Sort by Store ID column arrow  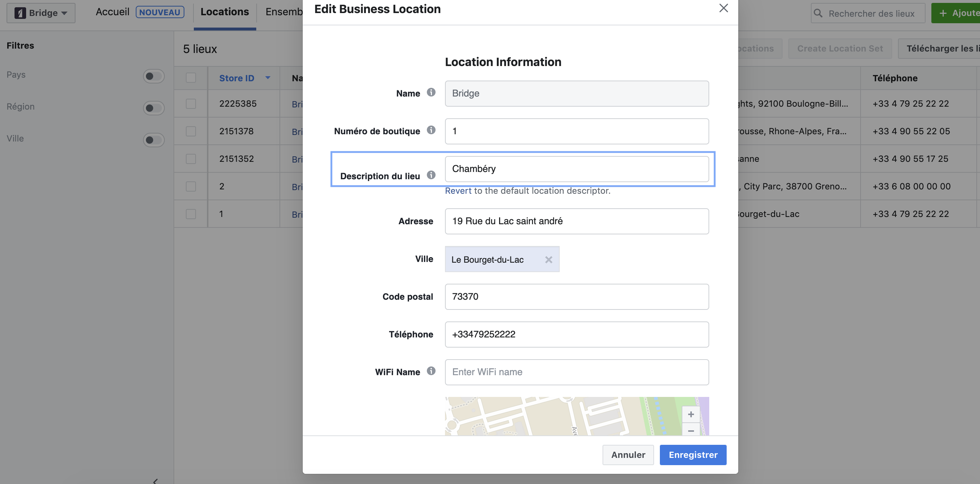(x=268, y=78)
